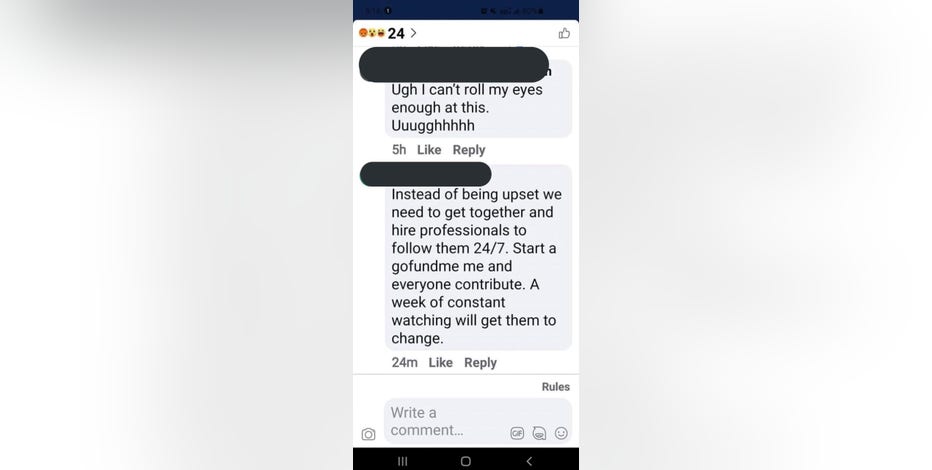This screenshot has height=470, width=932.
Task: Attach a photo with the camera icon
Action: (369, 434)
